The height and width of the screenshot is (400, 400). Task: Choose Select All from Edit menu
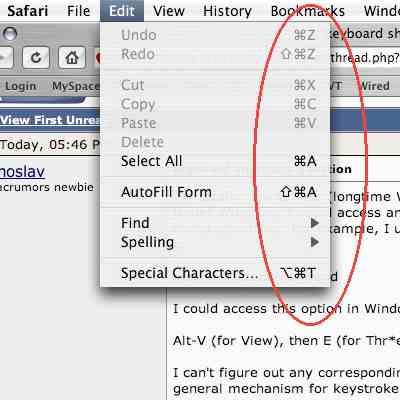pos(215,161)
